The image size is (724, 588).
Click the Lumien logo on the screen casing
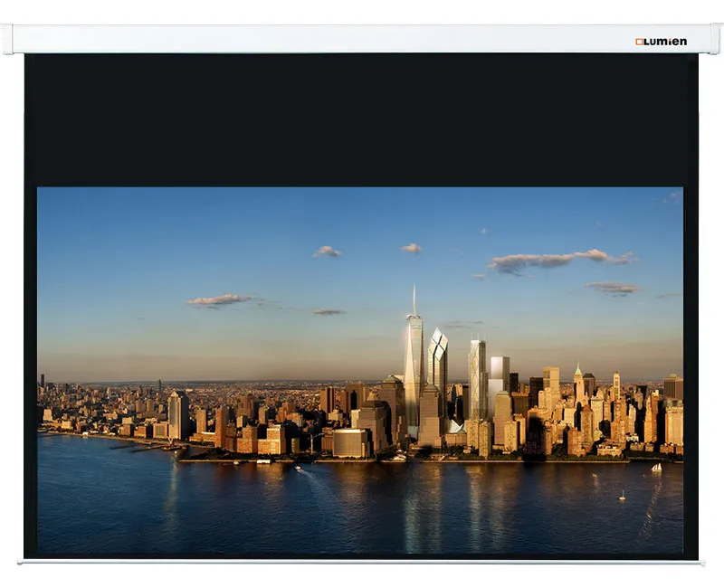[x=661, y=42]
